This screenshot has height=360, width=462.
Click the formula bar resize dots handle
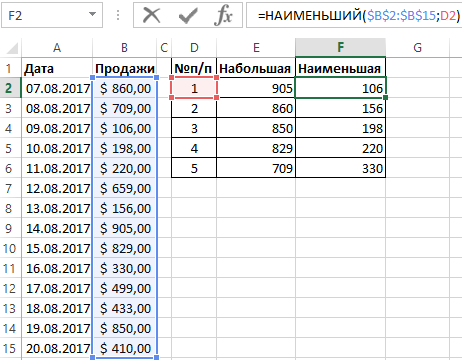point(118,15)
